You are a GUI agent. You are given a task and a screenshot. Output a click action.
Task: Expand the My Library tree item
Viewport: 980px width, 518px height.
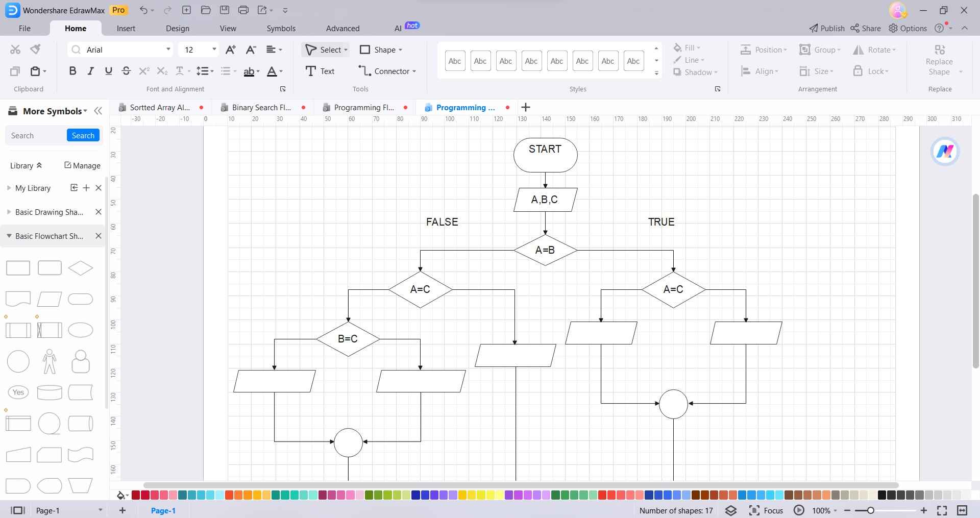pos(9,188)
